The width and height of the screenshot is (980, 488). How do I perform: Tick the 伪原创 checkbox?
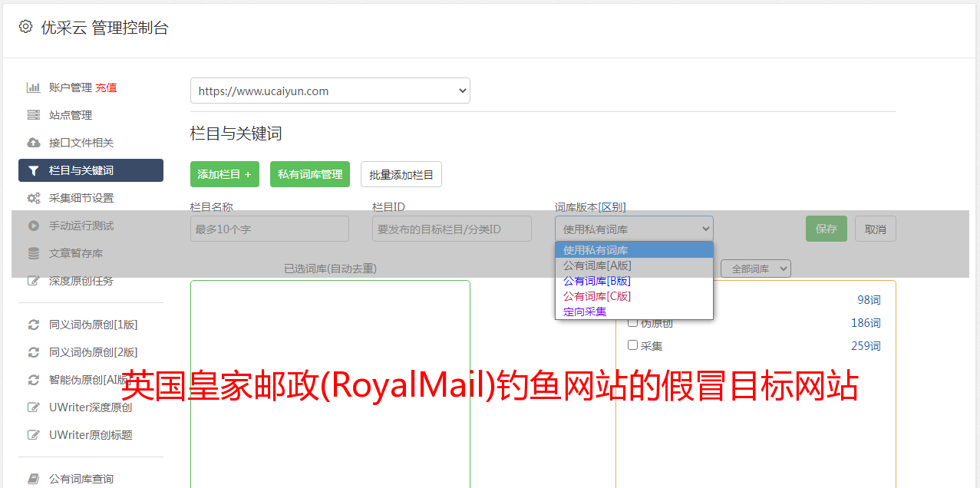633,322
